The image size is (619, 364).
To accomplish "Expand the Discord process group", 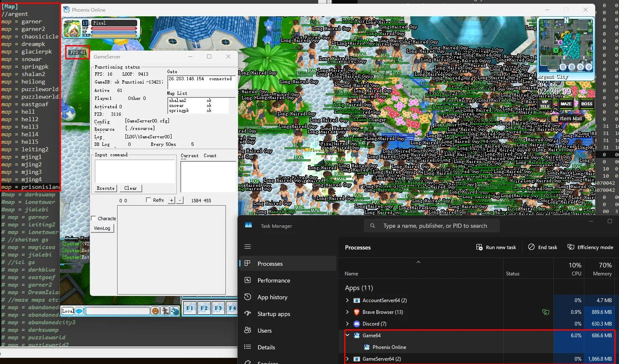I will (347, 324).
